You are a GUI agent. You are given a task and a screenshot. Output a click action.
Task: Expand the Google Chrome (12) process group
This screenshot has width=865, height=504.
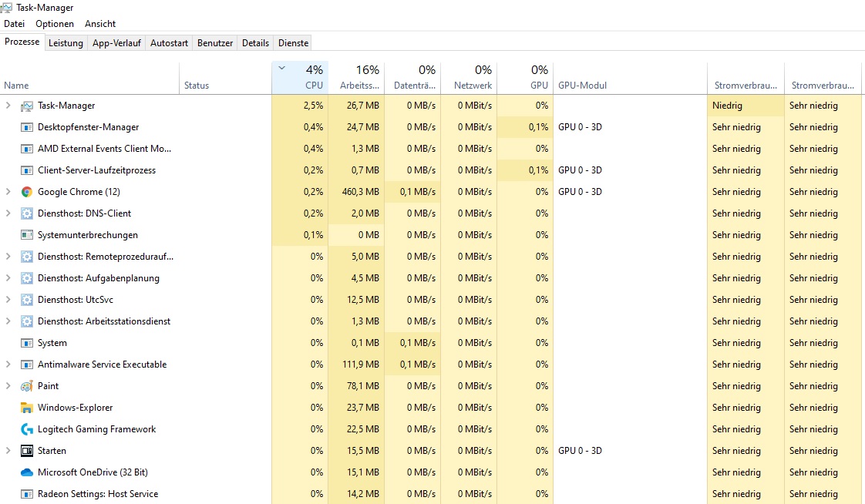tap(8, 192)
